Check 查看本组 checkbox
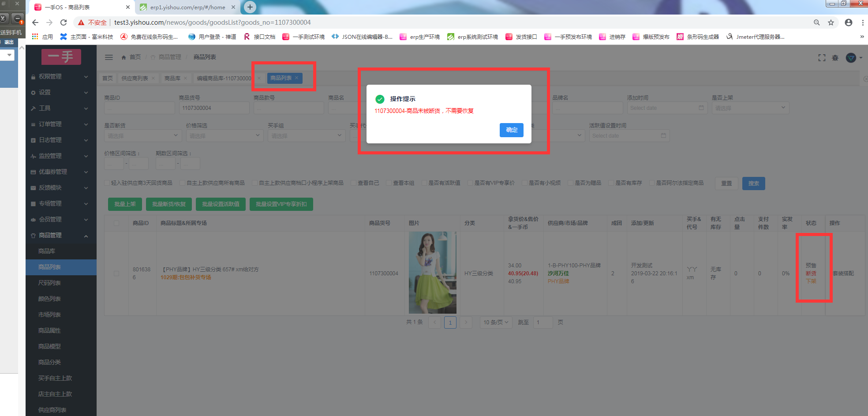The image size is (868, 416). [x=389, y=183]
